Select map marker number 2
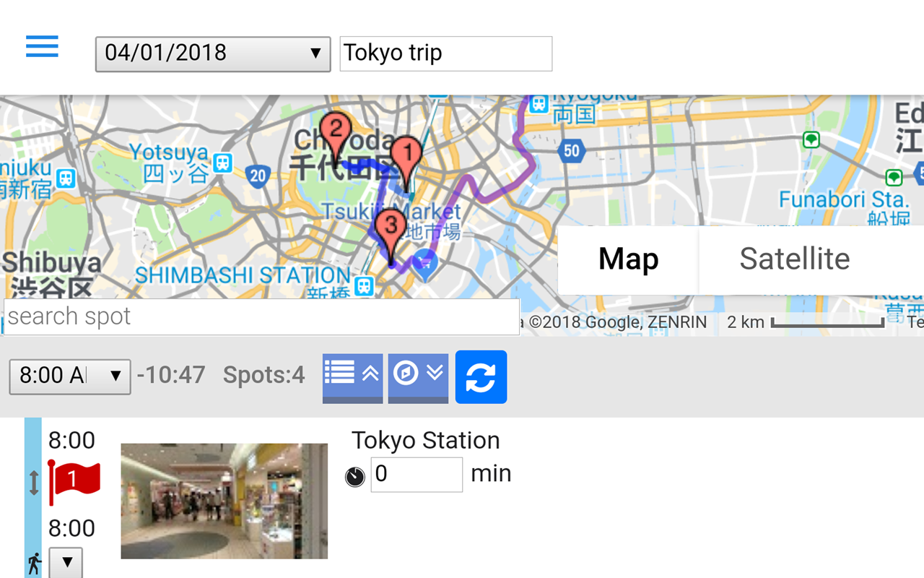This screenshot has height=578, width=924. 335,139
